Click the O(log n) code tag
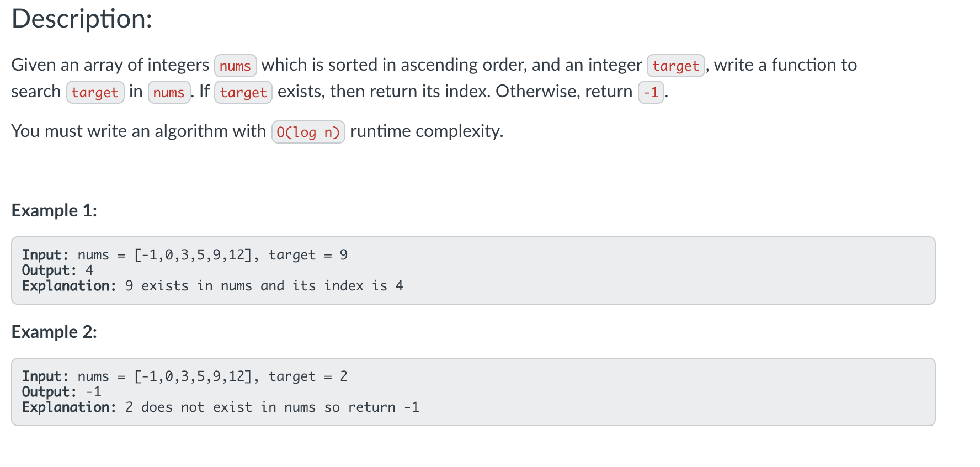 click(x=308, y=132)
